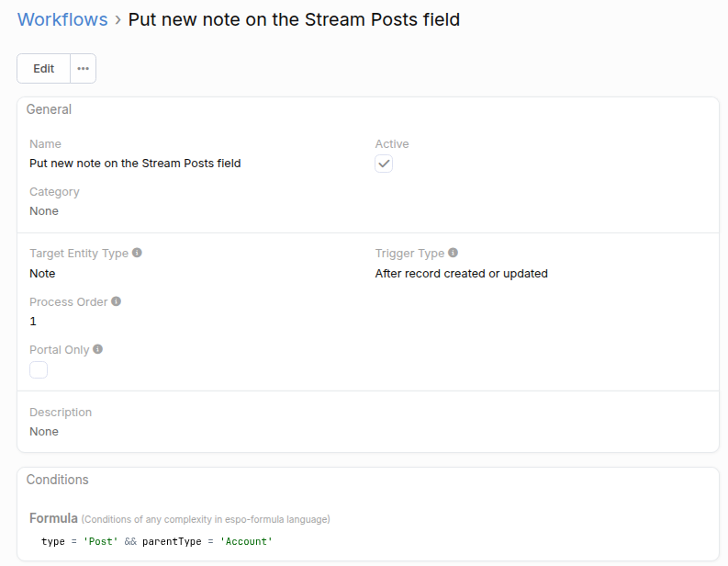Click the Target Entity Type info icon
The image size is (728, 566).
point(137,253)
